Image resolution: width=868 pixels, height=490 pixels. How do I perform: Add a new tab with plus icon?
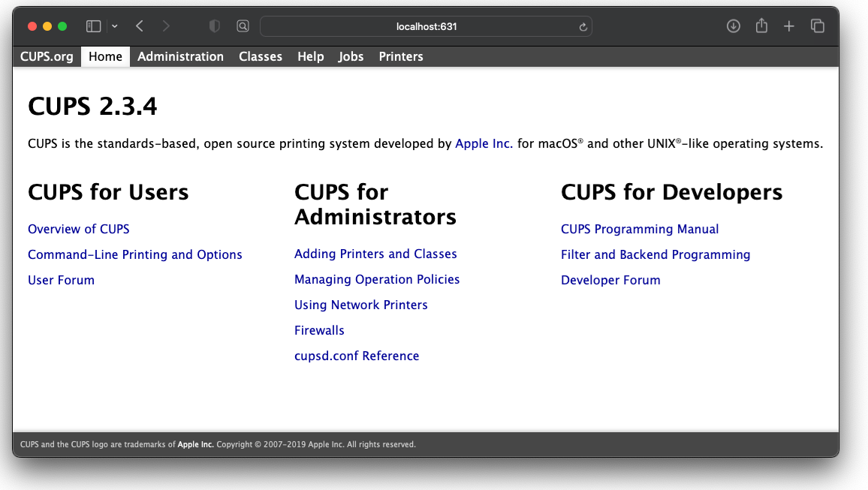pos(789,26)
